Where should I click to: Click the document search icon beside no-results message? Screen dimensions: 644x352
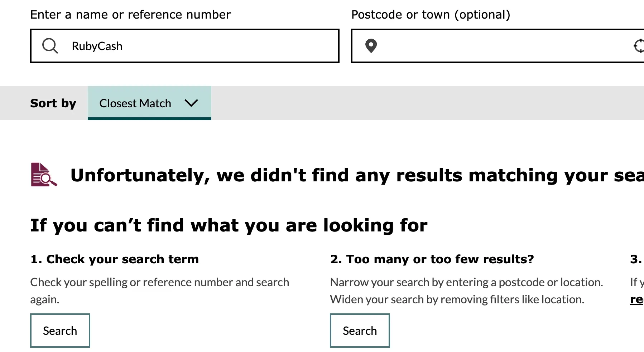pos(44,175)
